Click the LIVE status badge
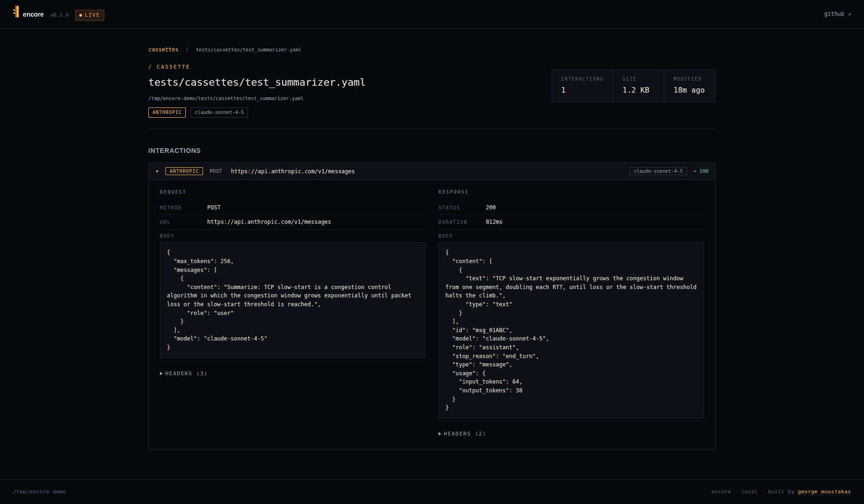The height and width of the screenshot is (504, 864). (x=89, y=15)
